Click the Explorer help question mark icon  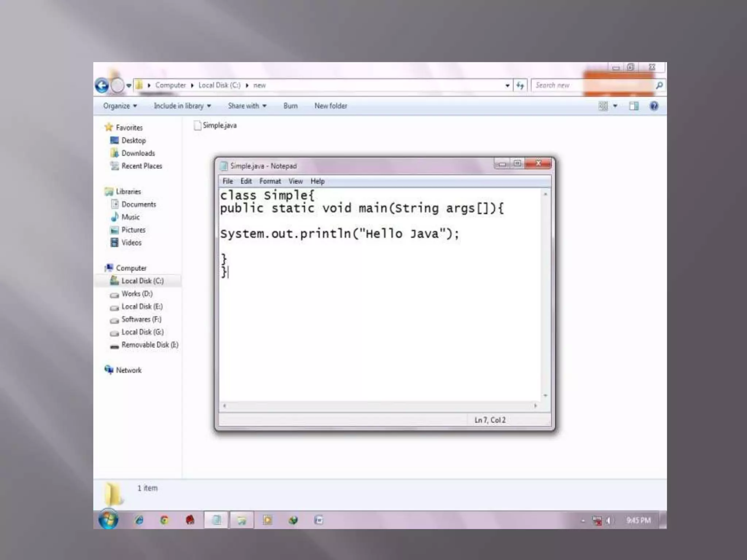point(654,106)
